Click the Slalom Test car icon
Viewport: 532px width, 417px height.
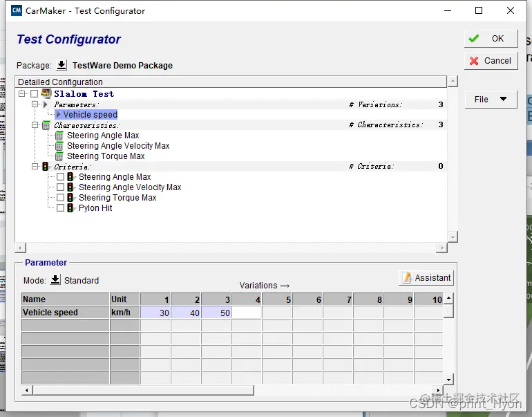[46, 93]
